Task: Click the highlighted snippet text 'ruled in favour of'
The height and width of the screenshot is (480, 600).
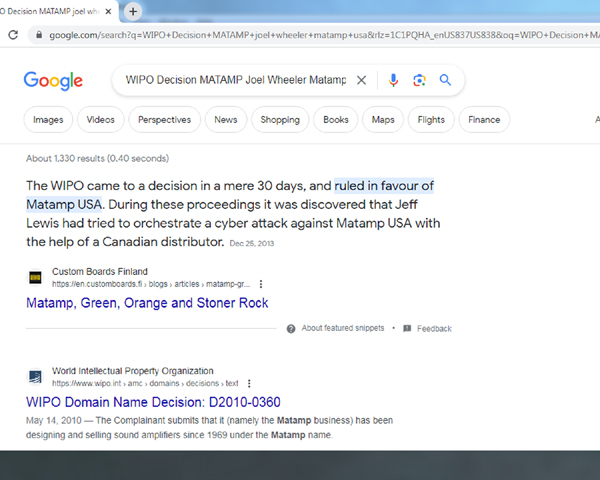Action: tap(384, 186)
